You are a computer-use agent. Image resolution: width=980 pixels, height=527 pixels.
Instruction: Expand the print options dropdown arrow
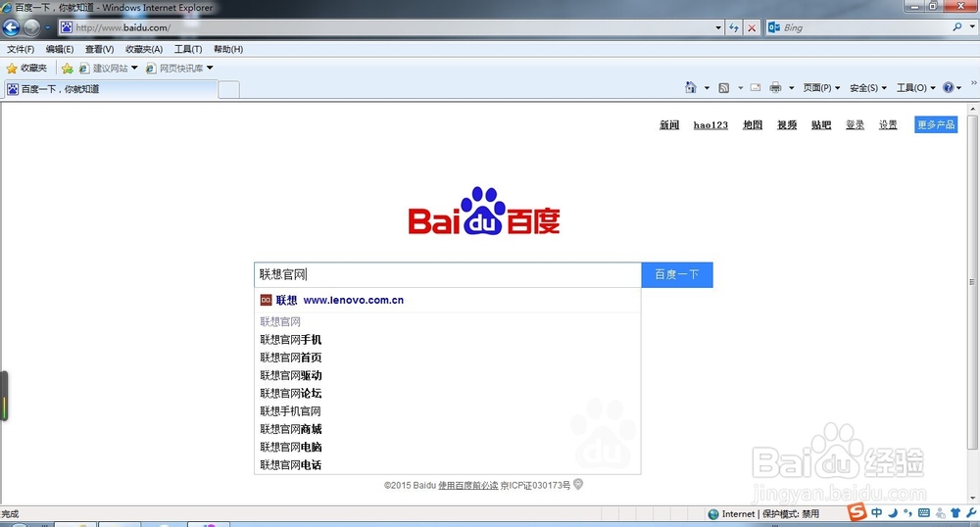click(791, 88)
